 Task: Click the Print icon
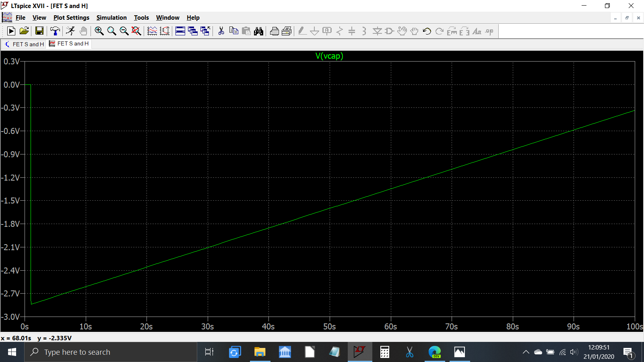(275, 31)
